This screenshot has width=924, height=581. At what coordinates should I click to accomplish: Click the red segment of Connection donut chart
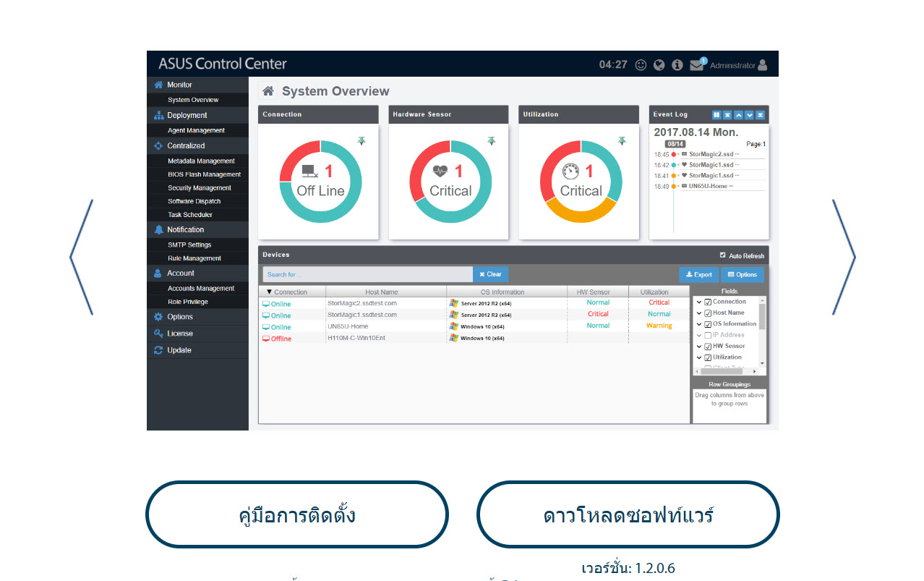295,157
